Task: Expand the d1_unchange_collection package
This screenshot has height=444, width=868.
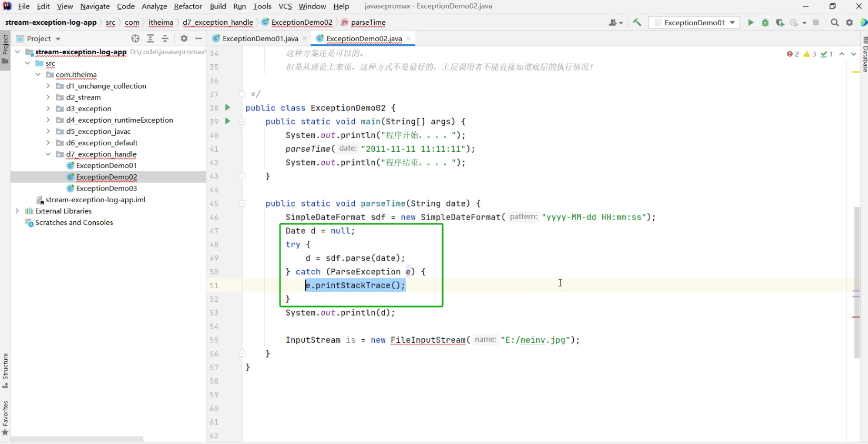Action: click(x=48, y=86)
